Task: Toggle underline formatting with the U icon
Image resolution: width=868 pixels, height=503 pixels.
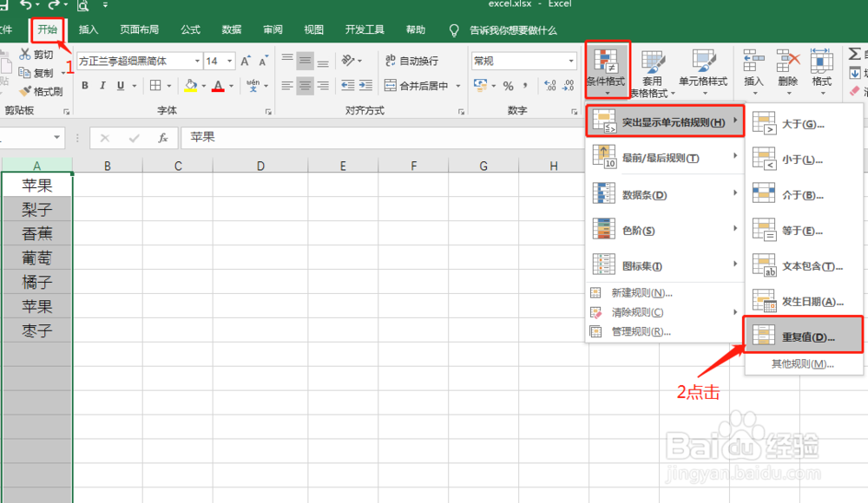Action: point(118,86)
